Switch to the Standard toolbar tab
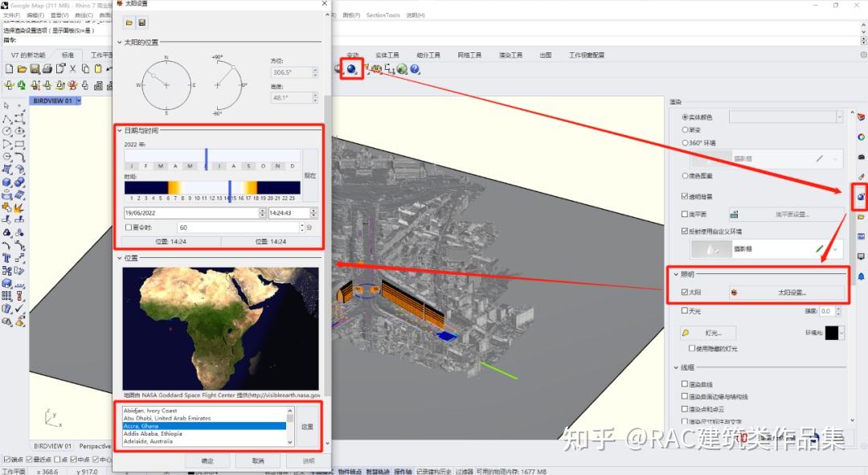Screen dimensions: 868x475 point(68,55)
